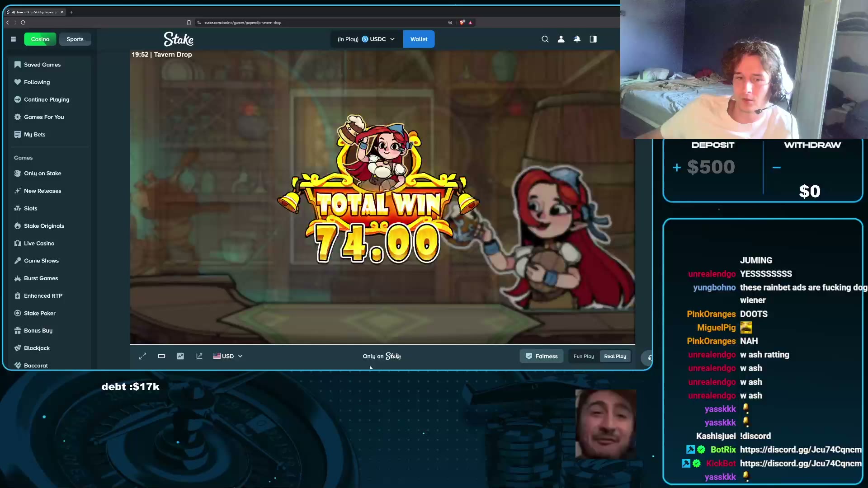The height and width of the screenshot is (488, 868).
Task: Open My Bets in the sidebar
Action: point(50,135)
